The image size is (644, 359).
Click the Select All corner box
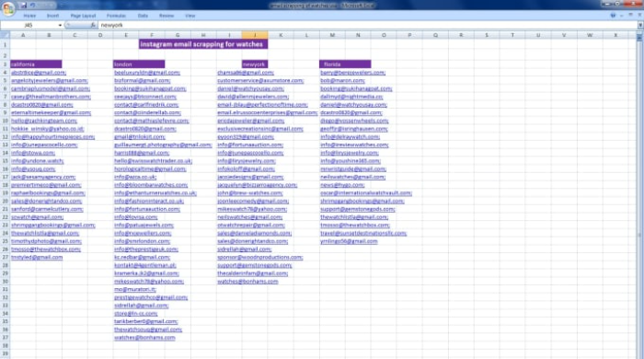tap(5, 35)
